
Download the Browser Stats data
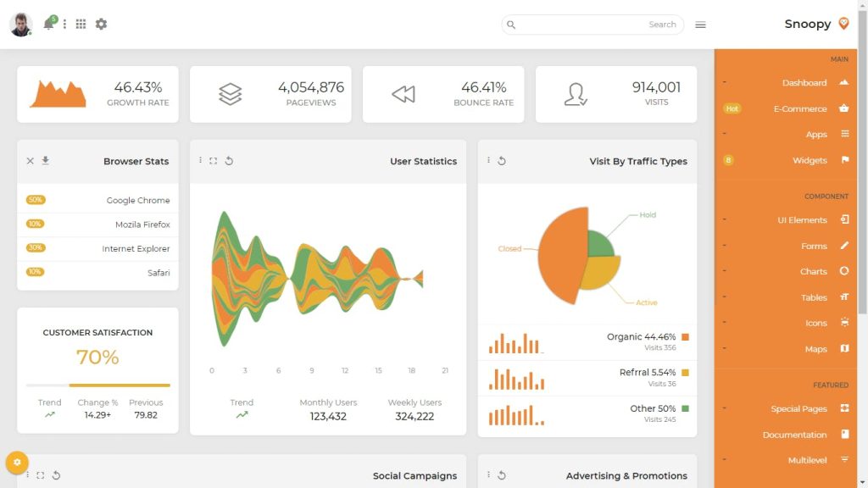(46, 160)
